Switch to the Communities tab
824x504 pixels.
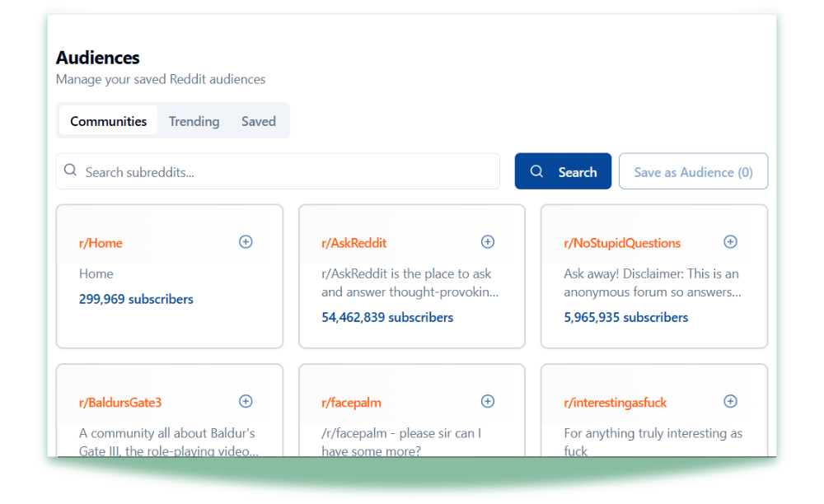pyautogui.click(x=108, y=121)
